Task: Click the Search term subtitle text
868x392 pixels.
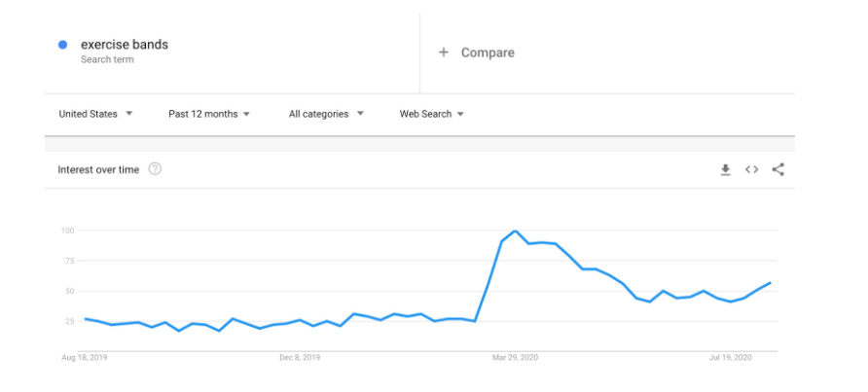Action: pyautogui.click(x=107, y=60)
